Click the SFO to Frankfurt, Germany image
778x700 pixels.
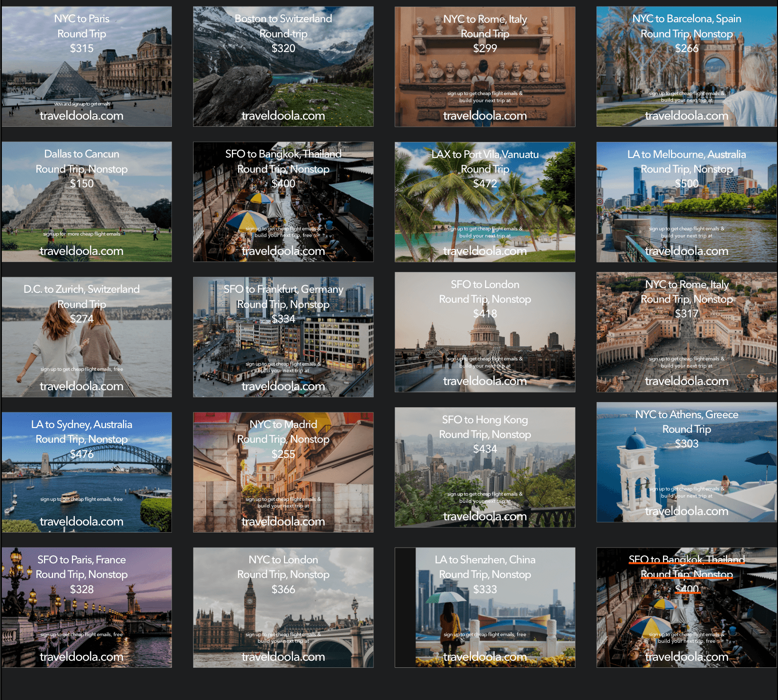[x=283, y=337]
